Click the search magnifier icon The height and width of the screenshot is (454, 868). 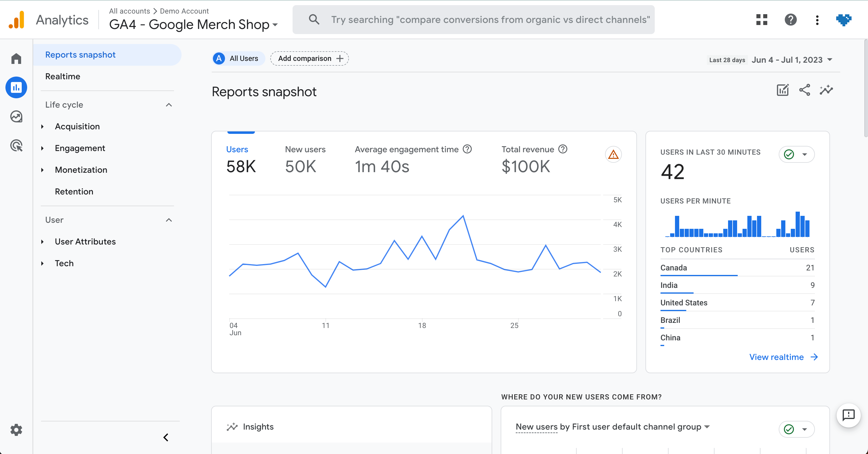(314, 20)
